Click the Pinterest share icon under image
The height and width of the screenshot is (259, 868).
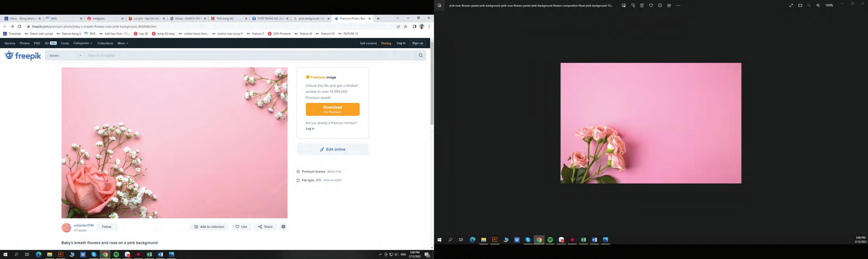coord(283,227)
